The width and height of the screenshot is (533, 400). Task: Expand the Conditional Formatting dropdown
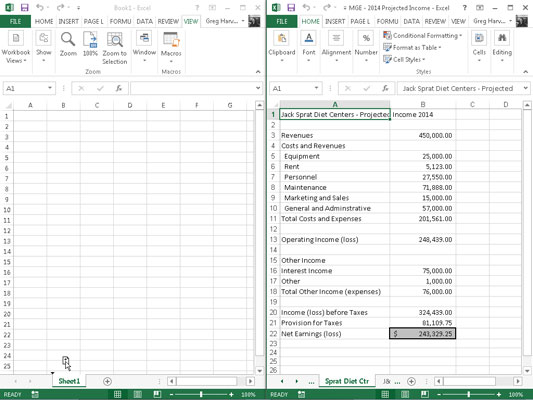423,35
